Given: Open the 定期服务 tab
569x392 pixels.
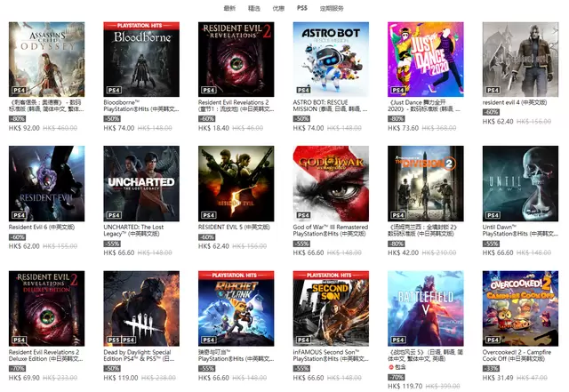Looking at the screenshot, I should click(332, 8).
